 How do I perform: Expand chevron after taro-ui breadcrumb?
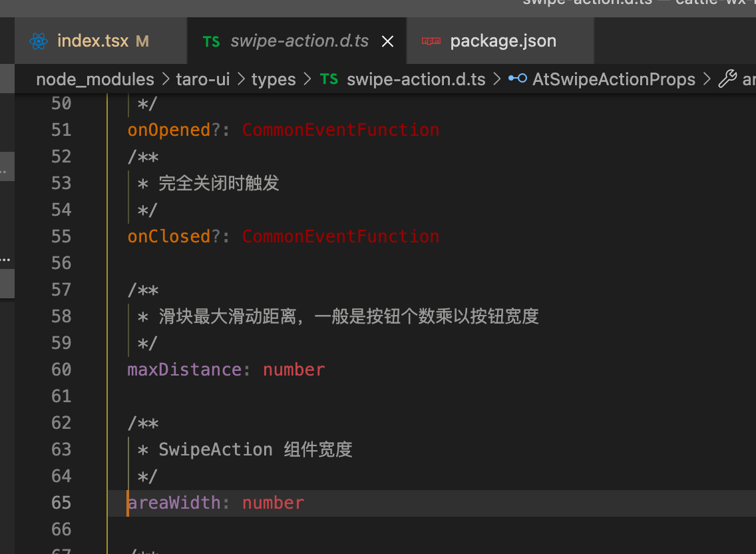tap(241, 79)
